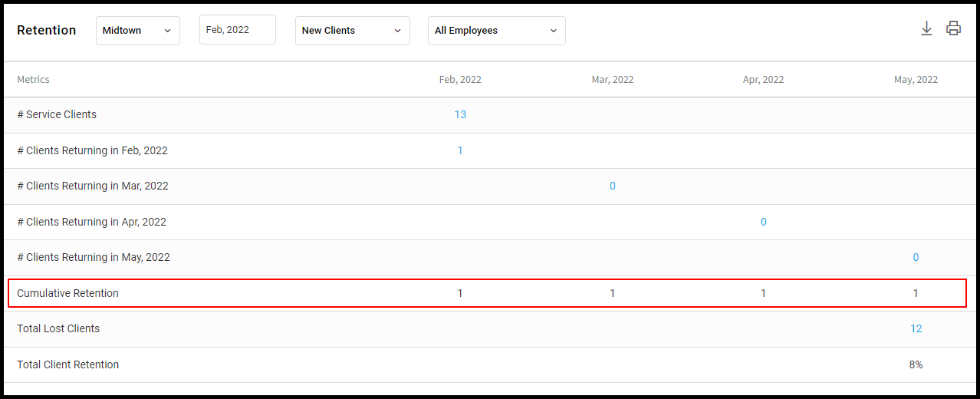
Task: Click the May, 2022 column header
Action: [x=916, y=80]
